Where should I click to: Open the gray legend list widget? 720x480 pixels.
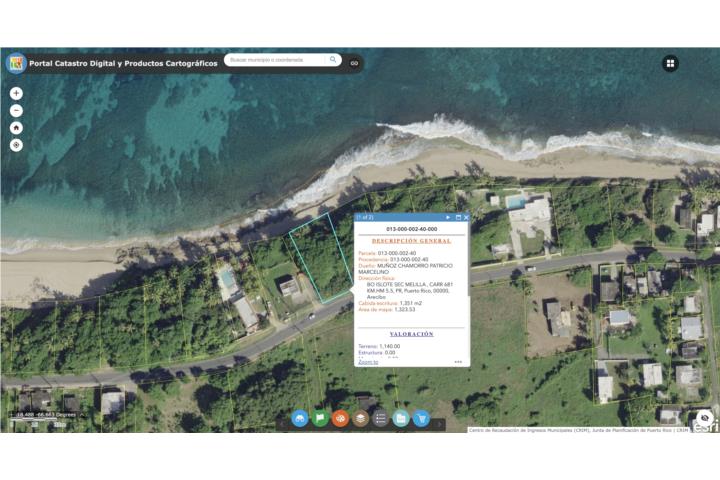pyautogui.click(x=380, y=418)
